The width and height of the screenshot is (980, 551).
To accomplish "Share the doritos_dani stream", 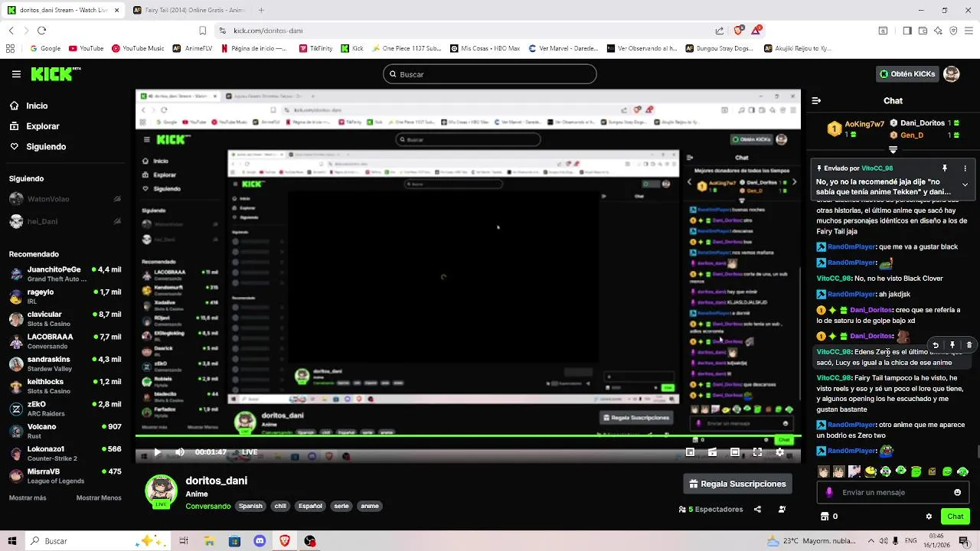I will (x=757, y=509).
